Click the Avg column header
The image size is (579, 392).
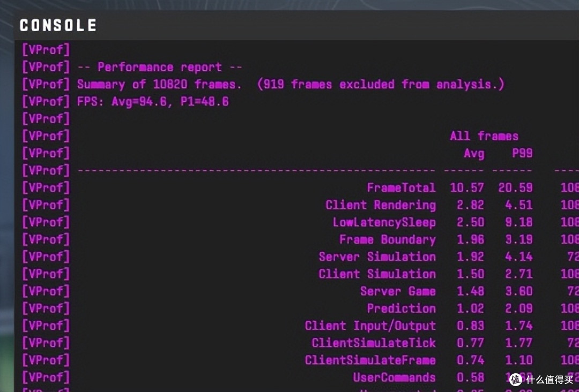click(x=474, y=153)
